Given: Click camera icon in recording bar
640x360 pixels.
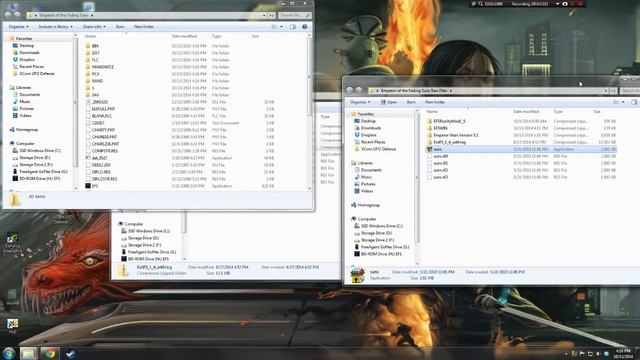Looking at the screenshot, I should pos(565,4).
